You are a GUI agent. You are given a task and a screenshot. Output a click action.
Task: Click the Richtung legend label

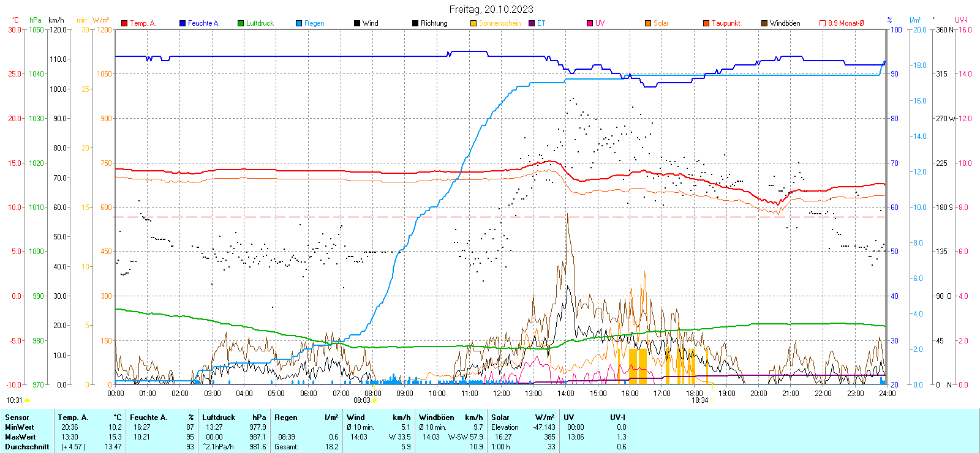coord(434,23)
